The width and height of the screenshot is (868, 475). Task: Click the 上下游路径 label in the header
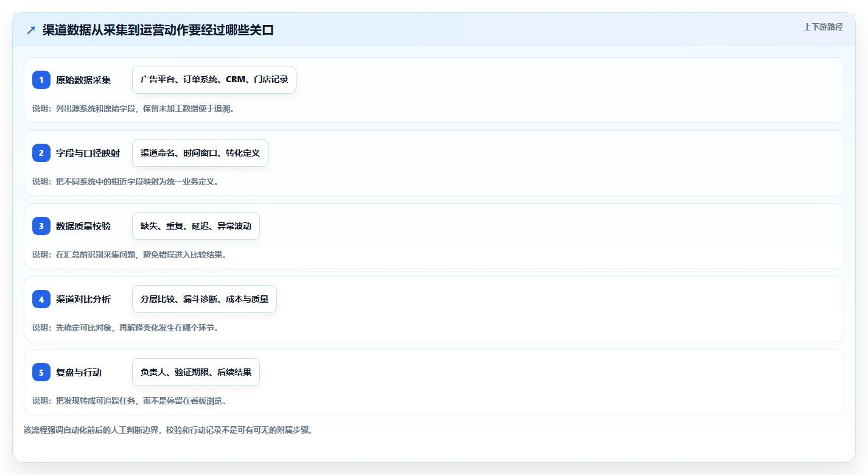[x=823, y=27]
